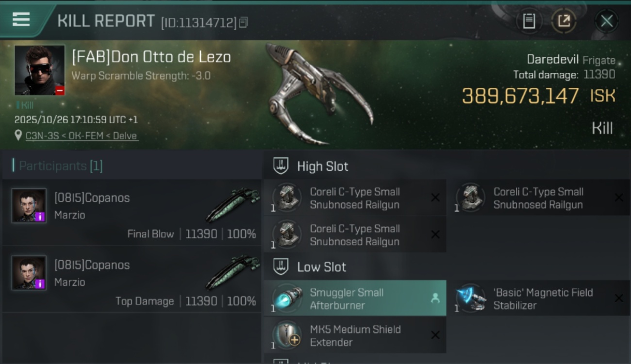Close the kill report window

point(606,21)
